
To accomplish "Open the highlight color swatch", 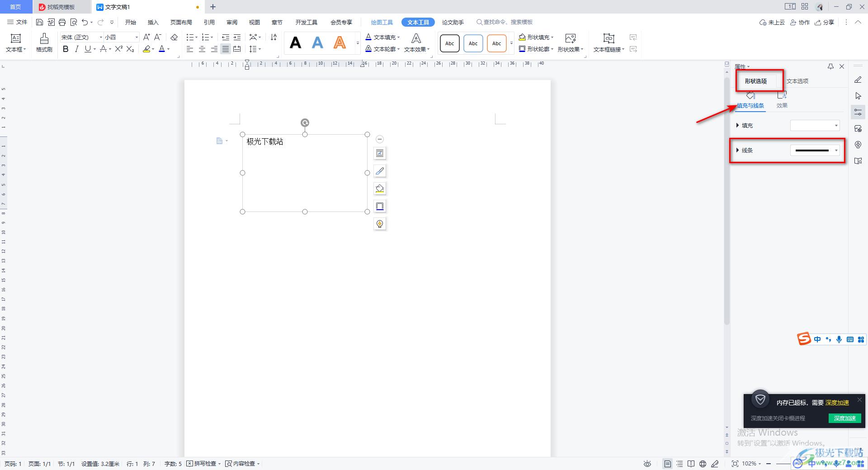I will pyautogui.click(x=146, y=49).
